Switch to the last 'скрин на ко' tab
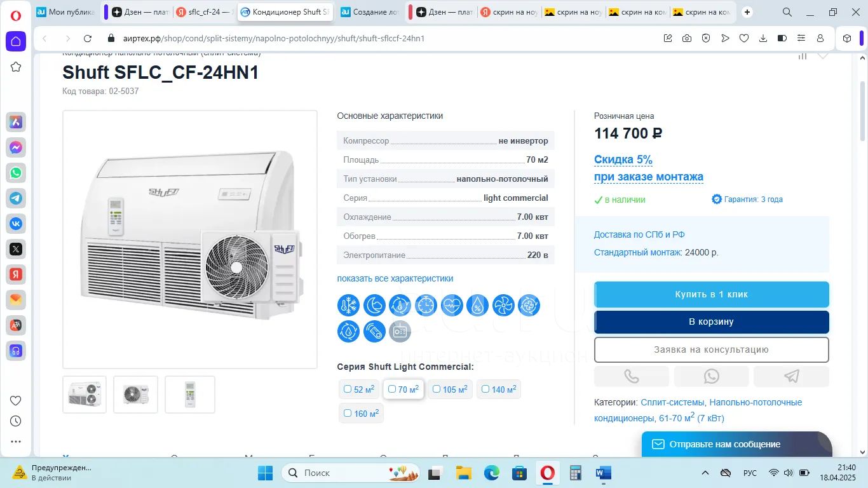 point(703,12)
